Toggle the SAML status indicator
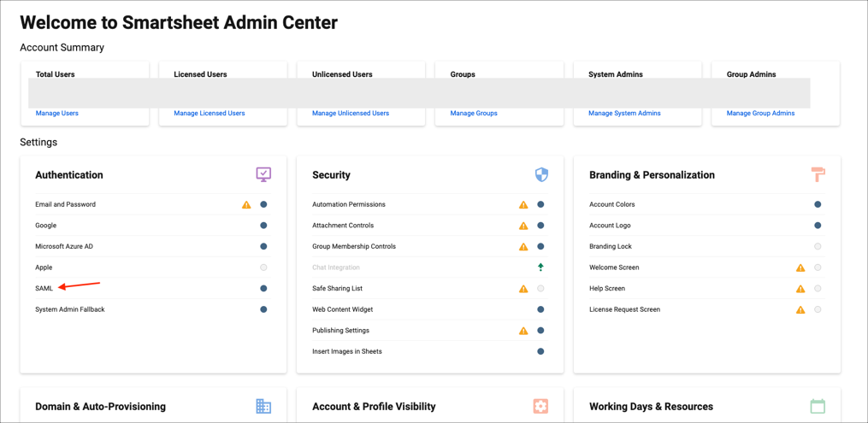The width and height of the screenshot is (868, 423). [x=263, y=289]
